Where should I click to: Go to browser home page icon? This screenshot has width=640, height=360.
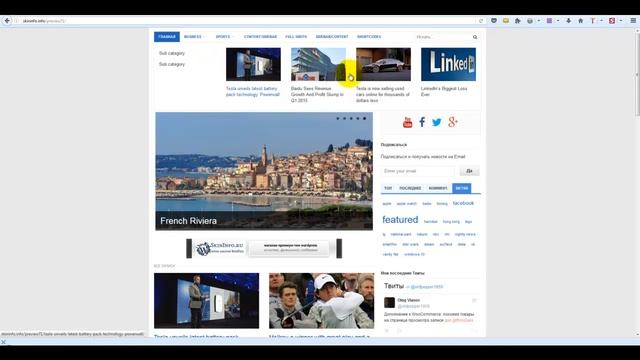tap(580, 20)
